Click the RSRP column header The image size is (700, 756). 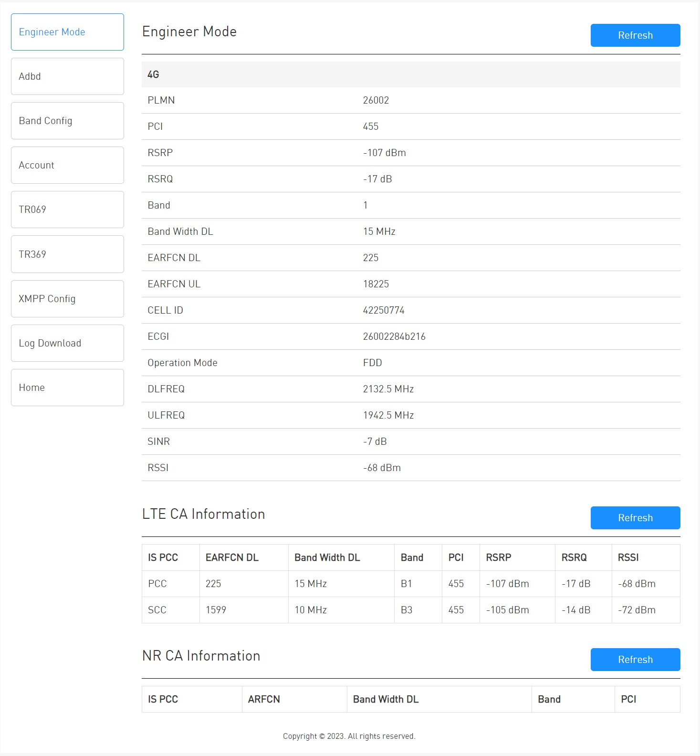498,557
